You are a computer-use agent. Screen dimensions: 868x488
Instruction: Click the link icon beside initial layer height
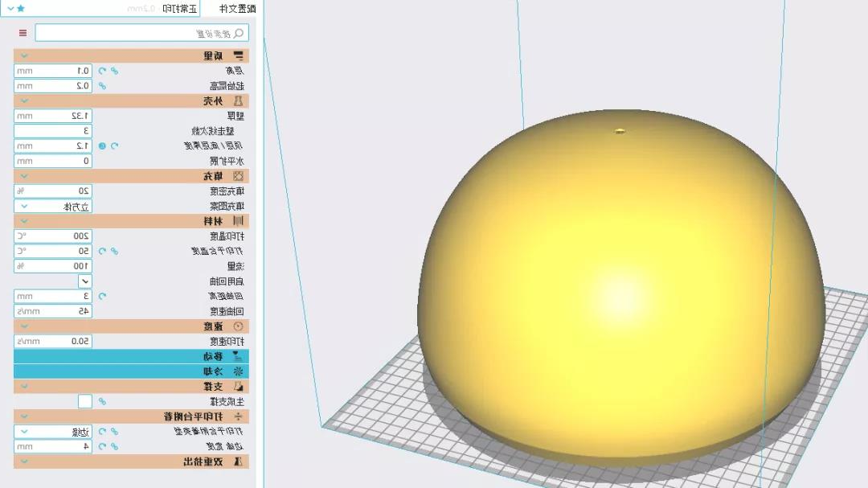pos(102,86)
